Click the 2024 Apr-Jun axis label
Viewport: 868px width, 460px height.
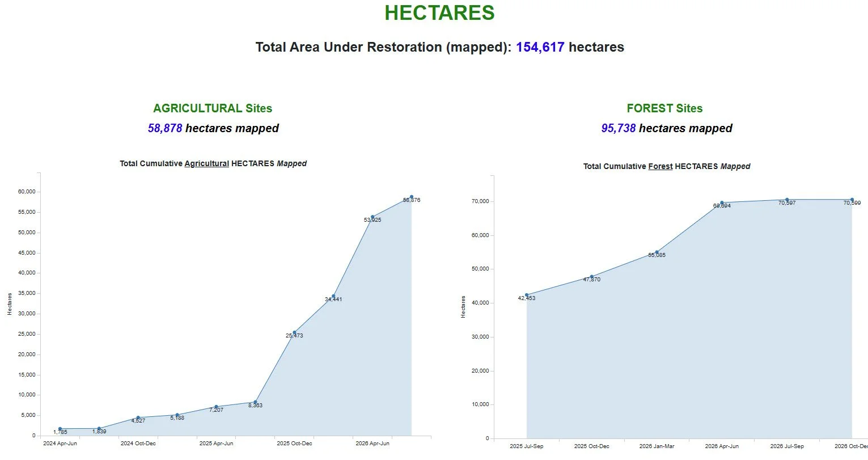[x=60, y=444]
